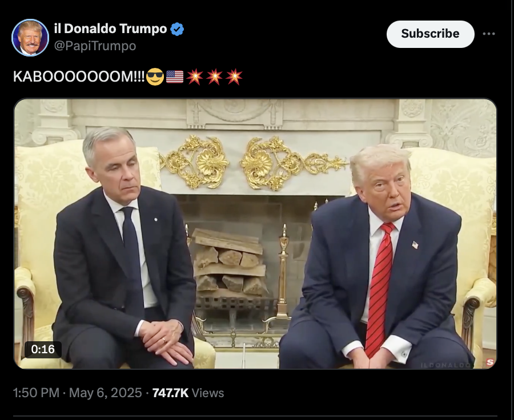514x420 pixels.
Task: Click the blue verified checkmark badge
Action: (177, 29)
